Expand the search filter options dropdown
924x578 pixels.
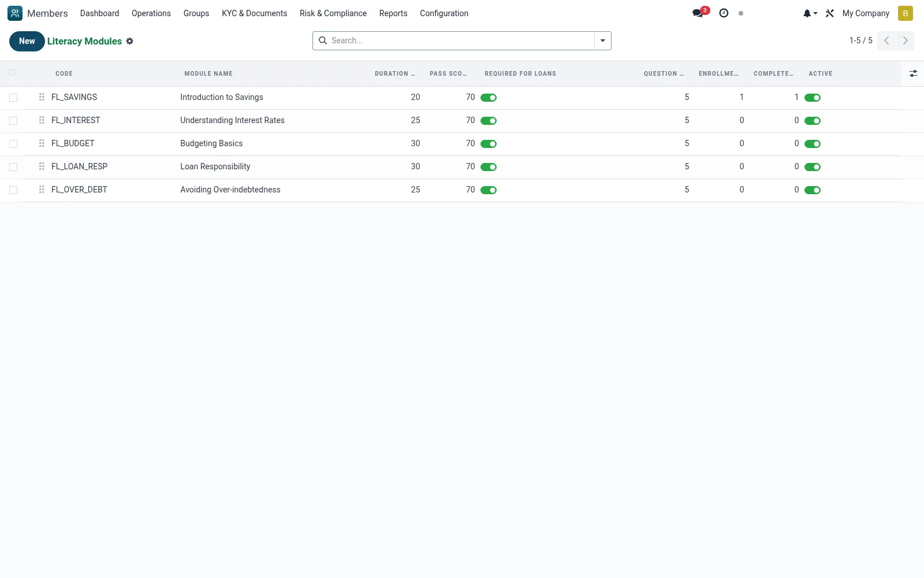[x=603, y=41]
